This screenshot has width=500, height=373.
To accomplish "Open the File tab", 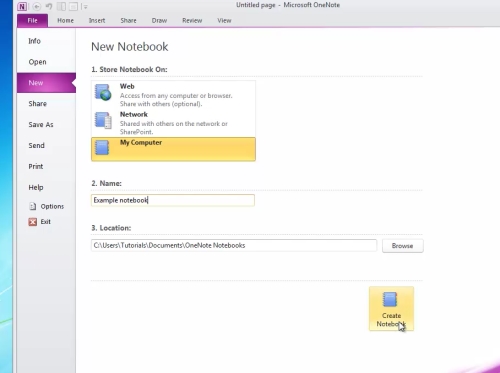I will [32, 20].
